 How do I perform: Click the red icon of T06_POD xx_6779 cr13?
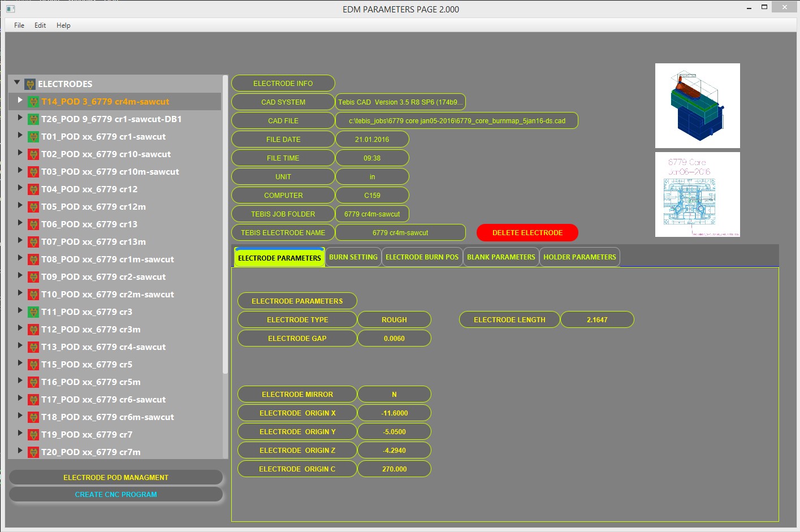coord(33,224)
